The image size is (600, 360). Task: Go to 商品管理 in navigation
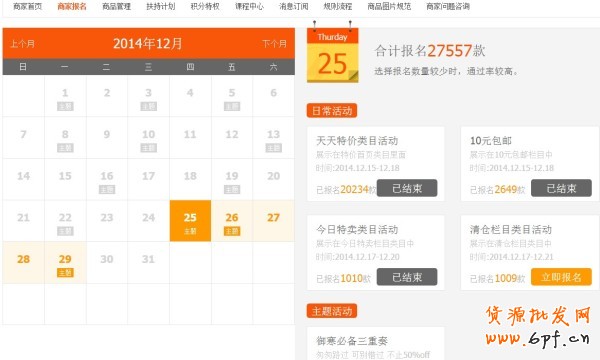click(116, 7)
